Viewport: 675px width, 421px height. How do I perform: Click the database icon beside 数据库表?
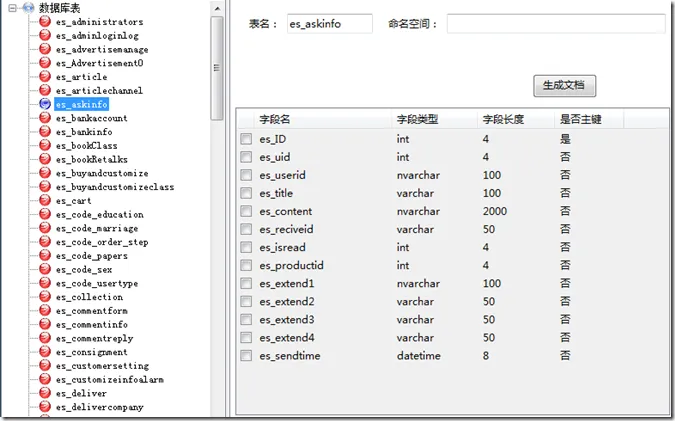(x=28, y=7)
